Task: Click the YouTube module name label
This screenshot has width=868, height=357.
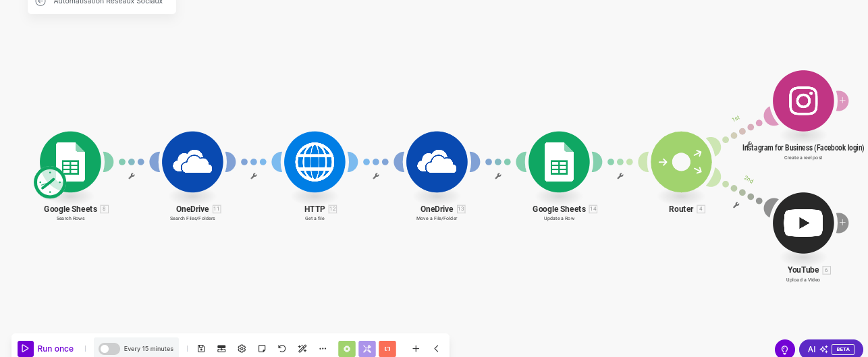Action: (x=803, y=270)
